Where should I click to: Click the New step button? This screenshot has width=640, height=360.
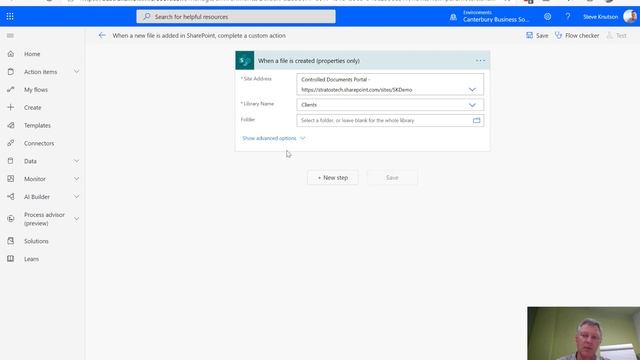coord(333,178)
